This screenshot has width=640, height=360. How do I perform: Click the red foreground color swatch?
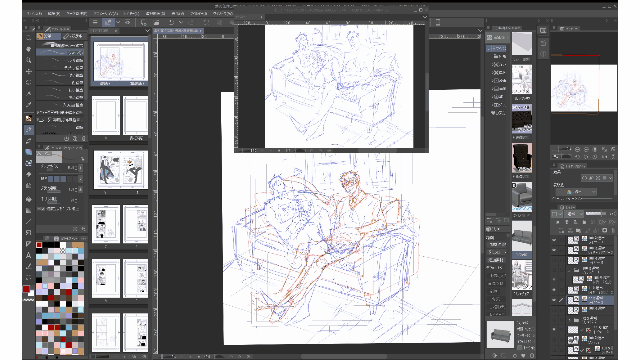point(26,289)
